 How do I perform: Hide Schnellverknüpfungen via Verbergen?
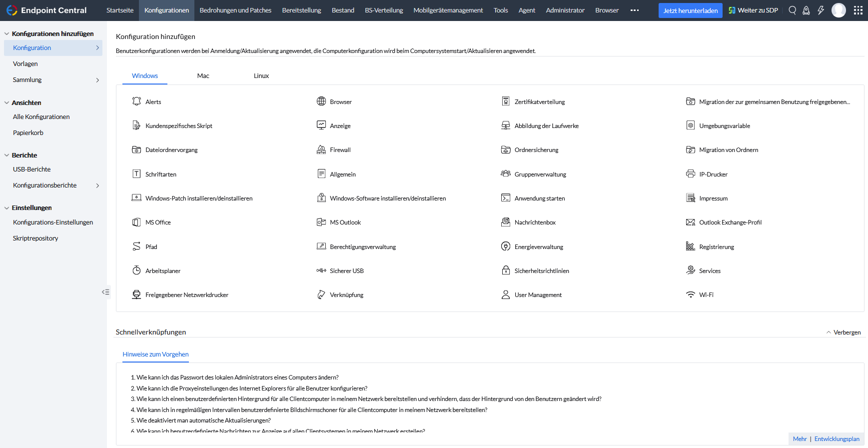pyautogui.click(x=843, y=332)
